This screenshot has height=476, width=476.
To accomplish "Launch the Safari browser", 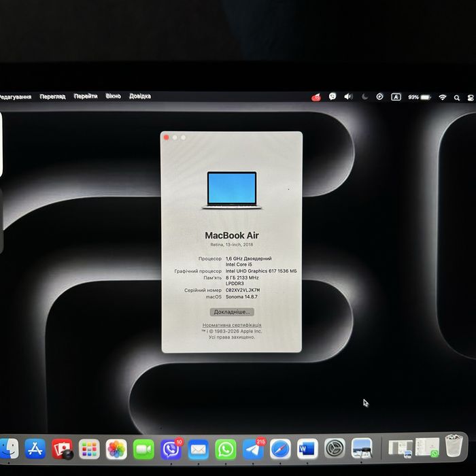I will pos(280,449).
